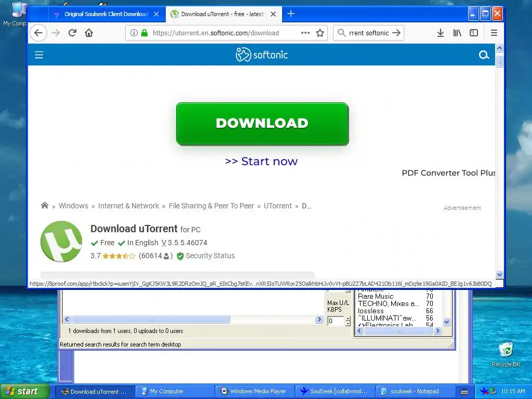Click the forward navigation arrow
The image size is (532, 399).
(x=56, y=33)
